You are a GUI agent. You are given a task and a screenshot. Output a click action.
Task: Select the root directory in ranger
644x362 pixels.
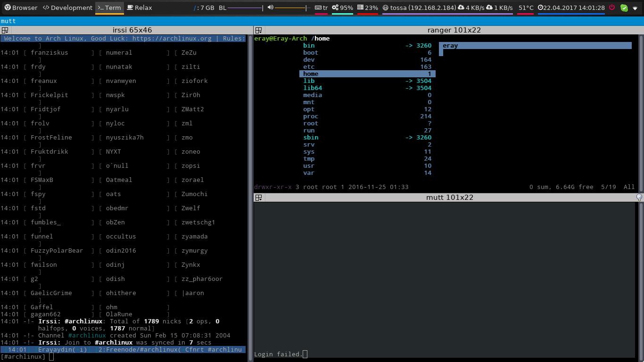(x=367, y=123)
